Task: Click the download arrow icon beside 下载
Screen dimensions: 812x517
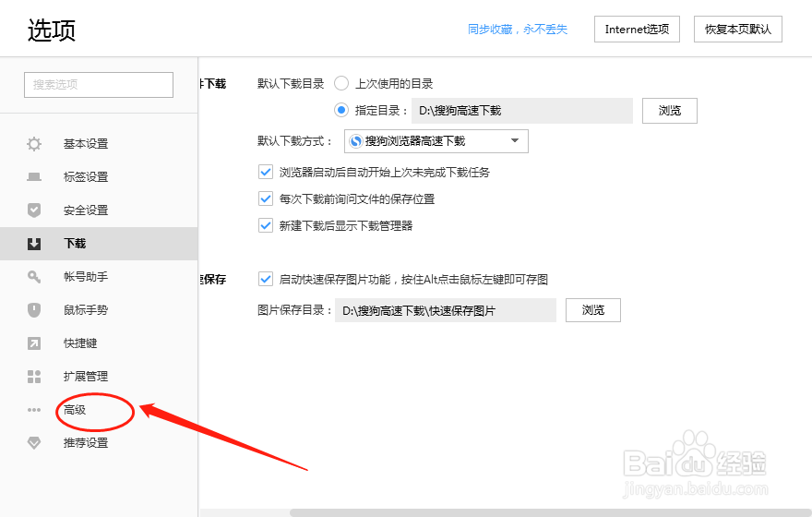Action: point(34,244)
